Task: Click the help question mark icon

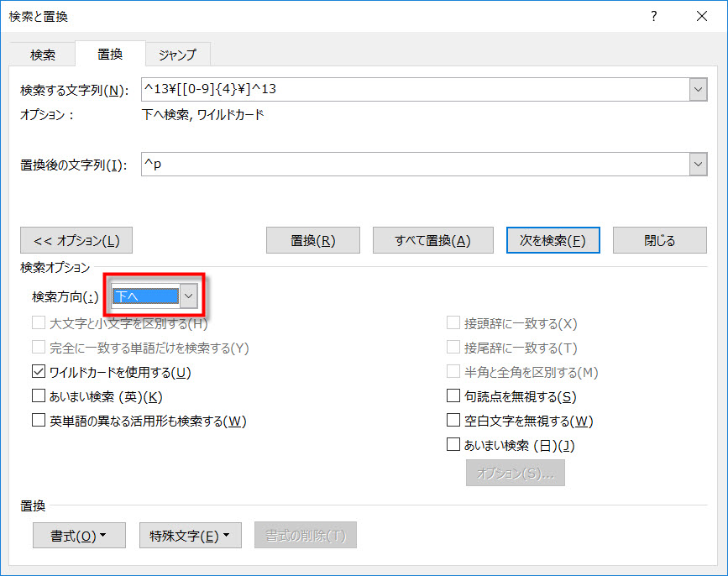Action: pyautogui.click(x=654, y=16)
